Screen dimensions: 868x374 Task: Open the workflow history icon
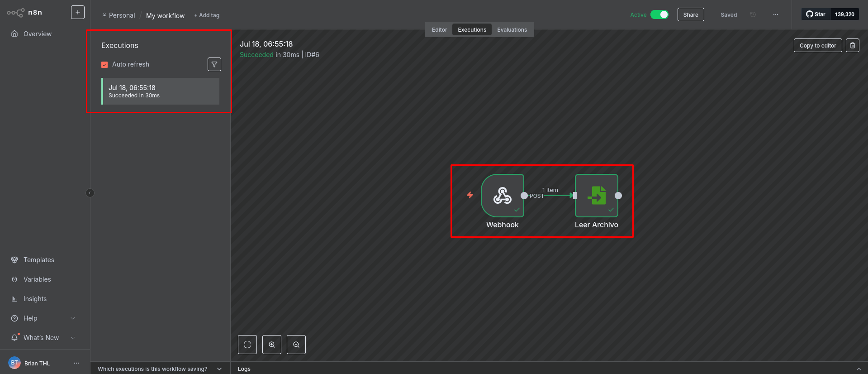753,14
